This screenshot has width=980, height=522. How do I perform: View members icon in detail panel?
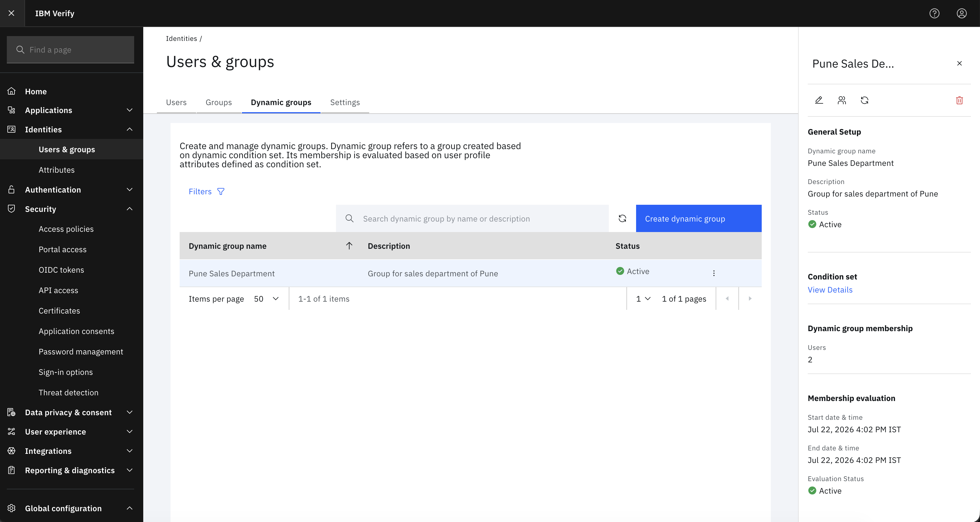842,100
